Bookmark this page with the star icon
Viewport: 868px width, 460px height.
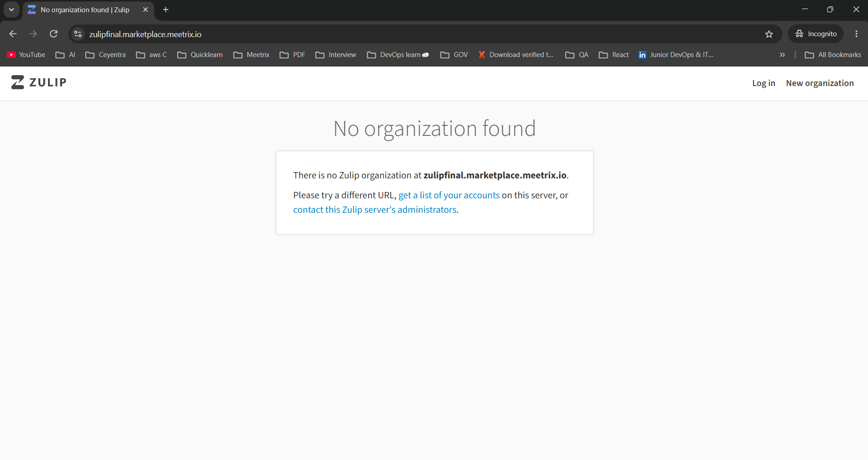pyautogui.click(x=769, y=34)
